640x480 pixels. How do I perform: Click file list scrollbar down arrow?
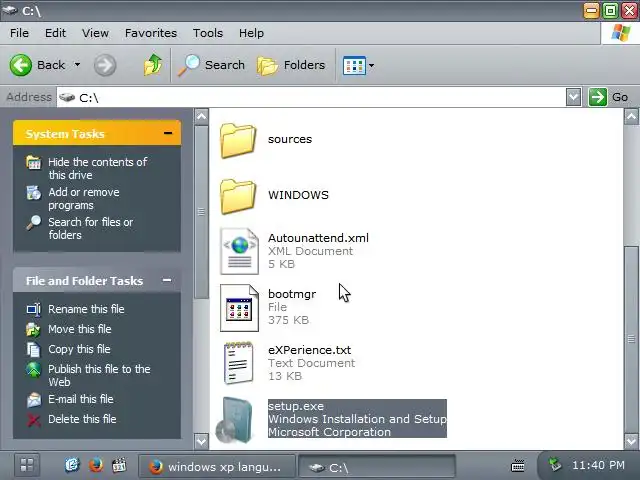[x=631, y=441]
